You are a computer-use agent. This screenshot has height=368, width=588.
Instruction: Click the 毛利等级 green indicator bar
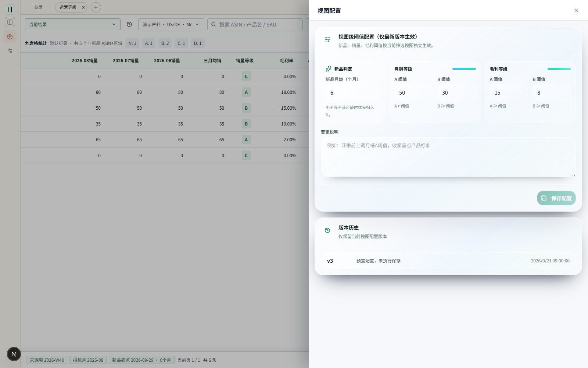pyautogui.click(x=559, y=69)
